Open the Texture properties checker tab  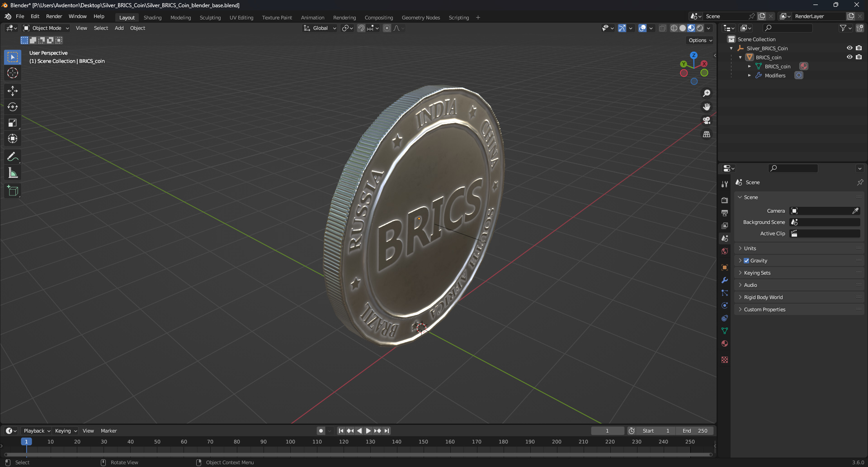[x=725, y=360]
